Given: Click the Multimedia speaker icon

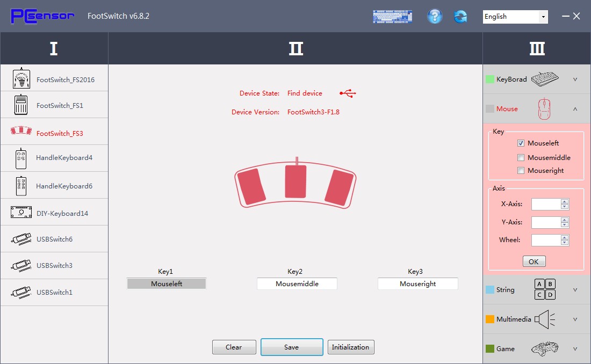Looking at the screenshot, I should tap(545, 319).
